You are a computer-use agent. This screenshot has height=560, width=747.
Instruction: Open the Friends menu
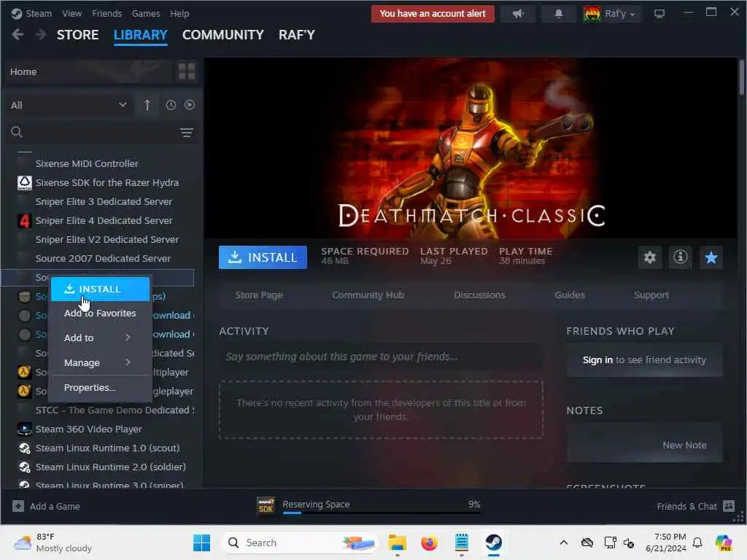[107, 13]
